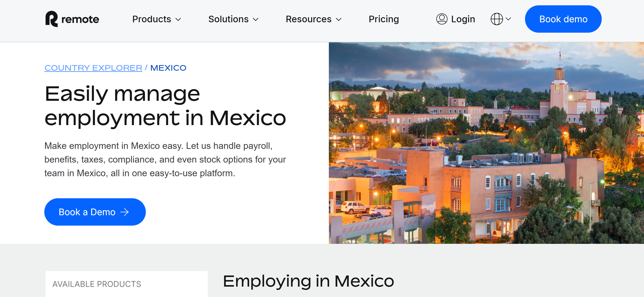Click the arrow icon in Book a Demo
The image size is (644, 297).
[125, 212]
